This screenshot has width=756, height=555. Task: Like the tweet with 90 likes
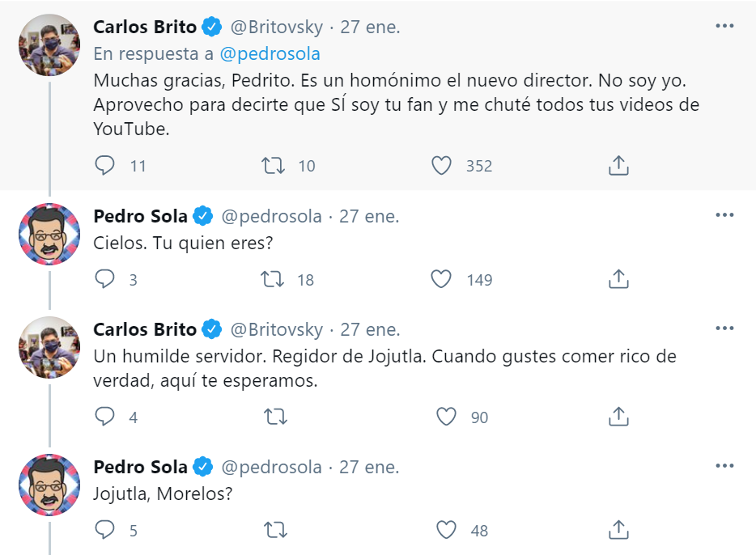[447, 417]
